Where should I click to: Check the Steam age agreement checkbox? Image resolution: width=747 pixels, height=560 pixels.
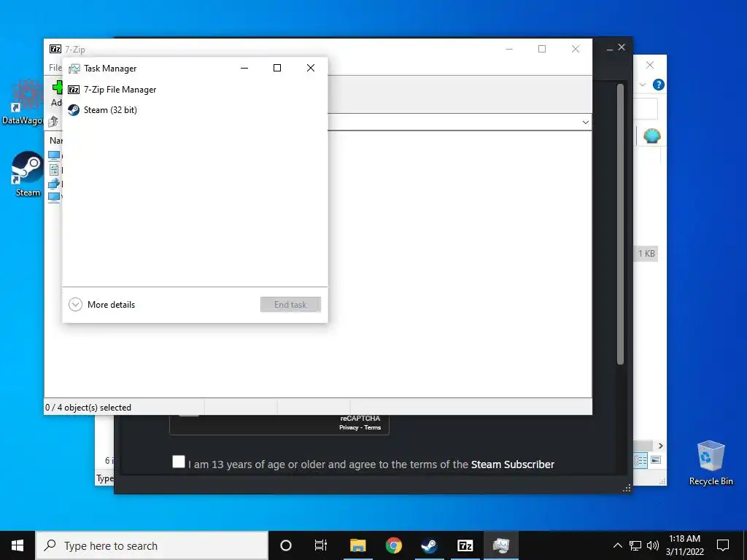[179, 462]
